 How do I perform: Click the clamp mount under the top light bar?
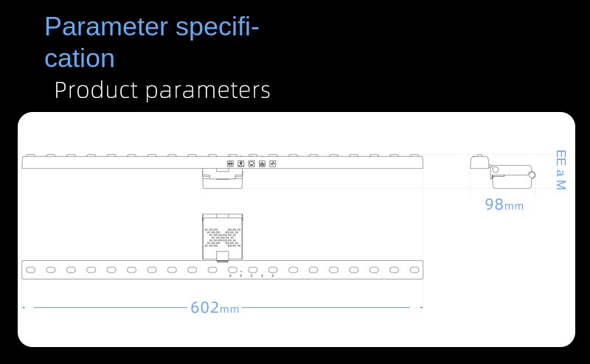223,178
